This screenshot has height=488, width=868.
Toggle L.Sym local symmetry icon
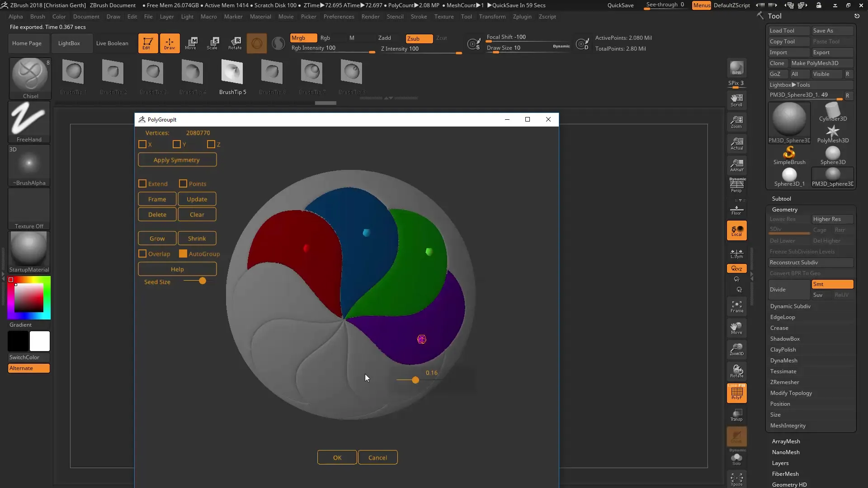point(736,253)
